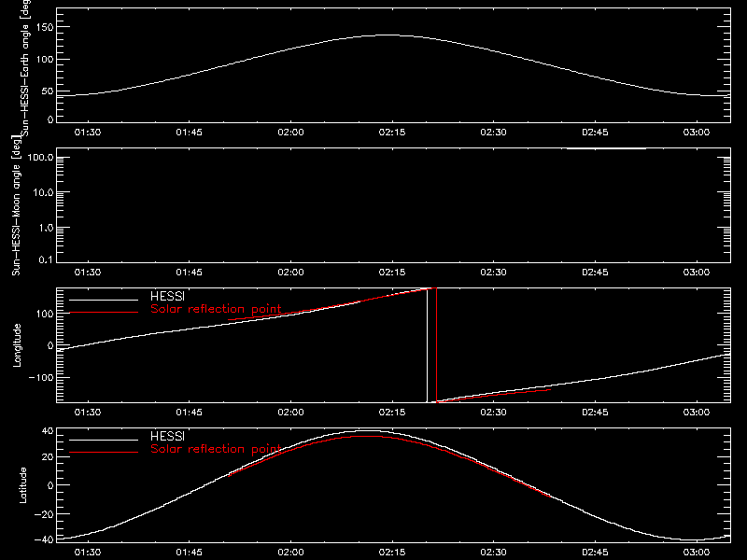This screenshot has height=560, width=747.
Task: Click the Sun-HESSI-Earth angle axis title
Action: point(25,68)
